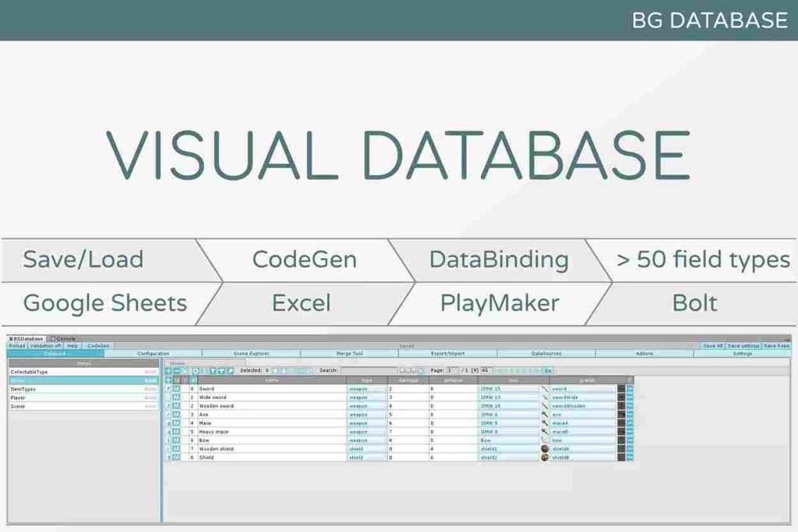This screenshot has width=798, height=532.
Task: Click the filter funnel icon in toolbar
Action: click(x=213, y=371)
